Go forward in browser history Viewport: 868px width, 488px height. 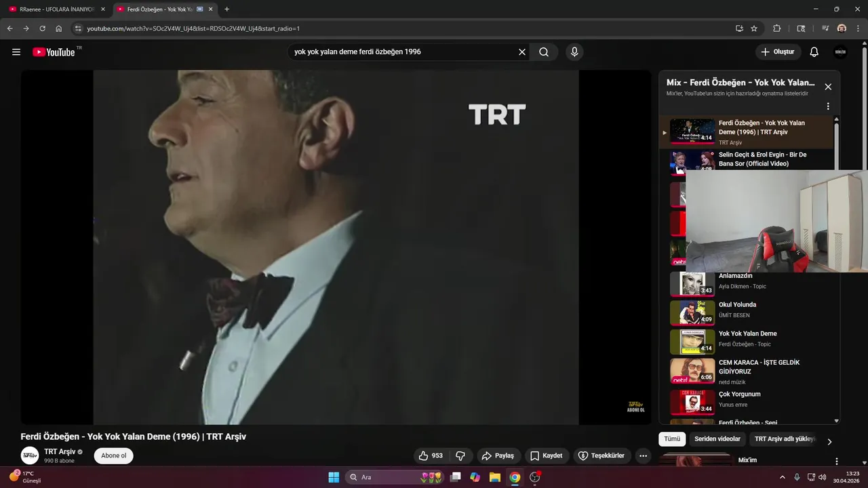tap(26, 28)
